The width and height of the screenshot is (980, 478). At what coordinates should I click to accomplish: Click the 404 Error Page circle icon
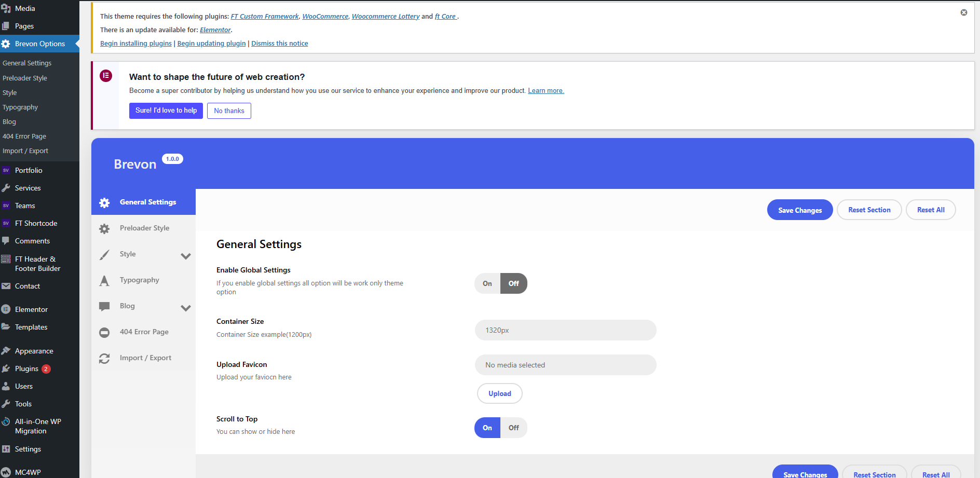pyautogui.click(x=104, y=332)
